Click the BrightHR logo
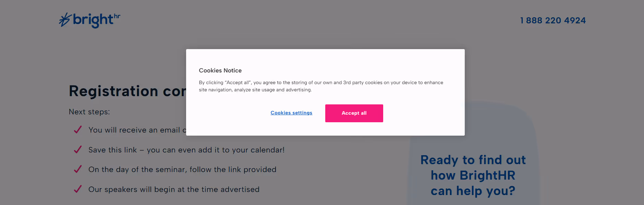 tap(89, 20)
